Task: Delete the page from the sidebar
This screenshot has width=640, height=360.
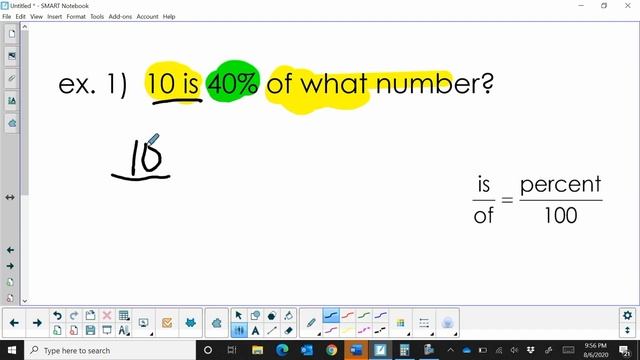Action: tap(10, 298)
